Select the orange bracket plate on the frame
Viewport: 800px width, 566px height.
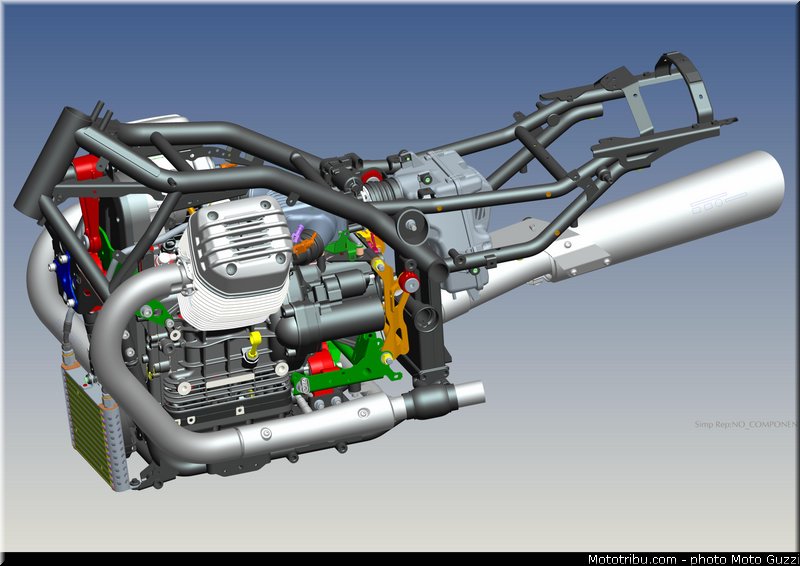[x=392, y=308]
